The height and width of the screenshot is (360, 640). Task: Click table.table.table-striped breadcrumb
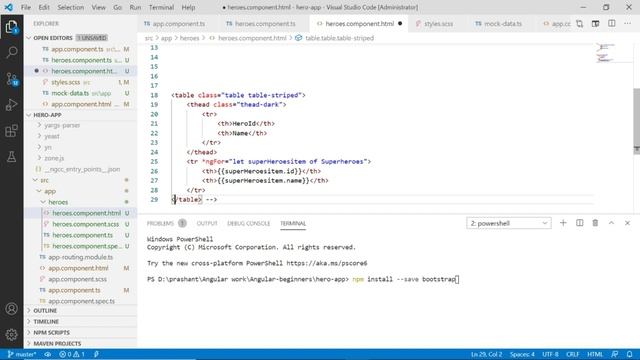click(x=340, y=38)
